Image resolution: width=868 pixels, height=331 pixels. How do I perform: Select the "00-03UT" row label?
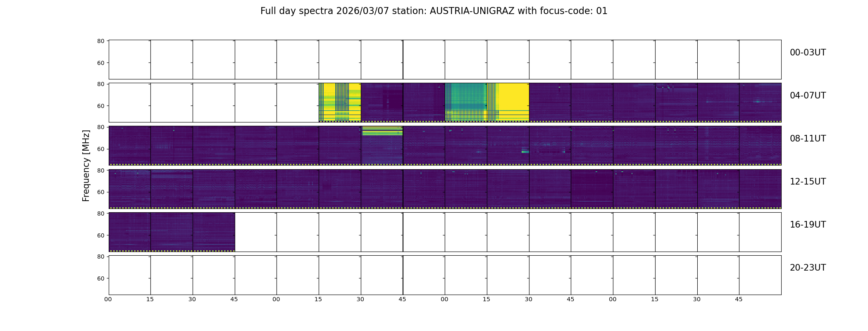(x=808, y=53)
